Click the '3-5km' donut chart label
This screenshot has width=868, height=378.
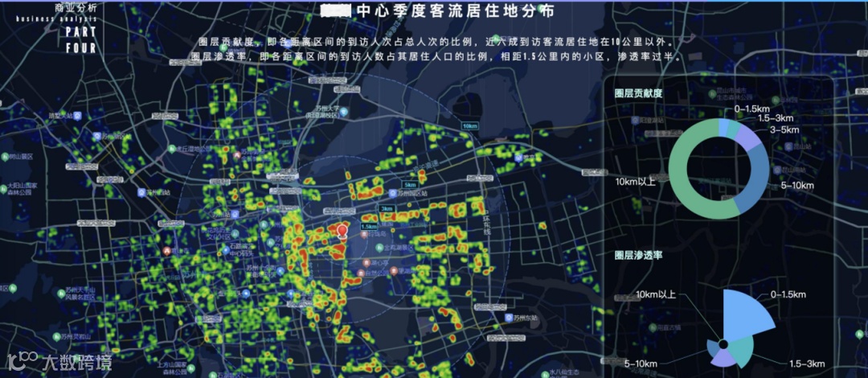[x=784, y=129]
